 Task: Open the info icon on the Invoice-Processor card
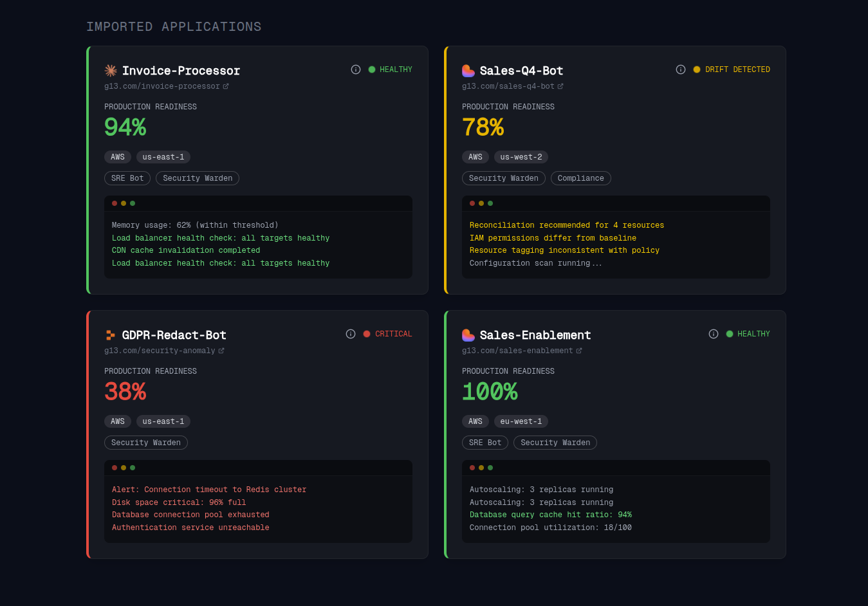(x=356, y=69)
